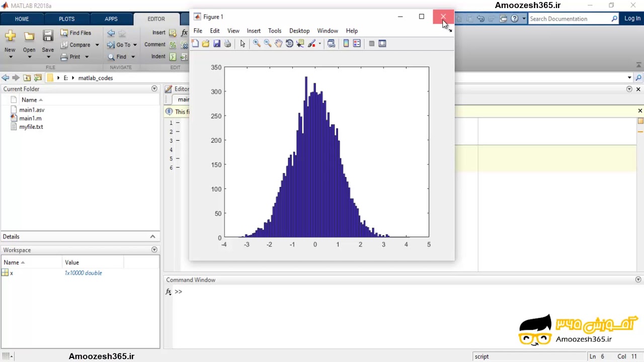Click the Smart Indent icon
The height and width of the screenshot is (362, 644).
click(173, 57)
